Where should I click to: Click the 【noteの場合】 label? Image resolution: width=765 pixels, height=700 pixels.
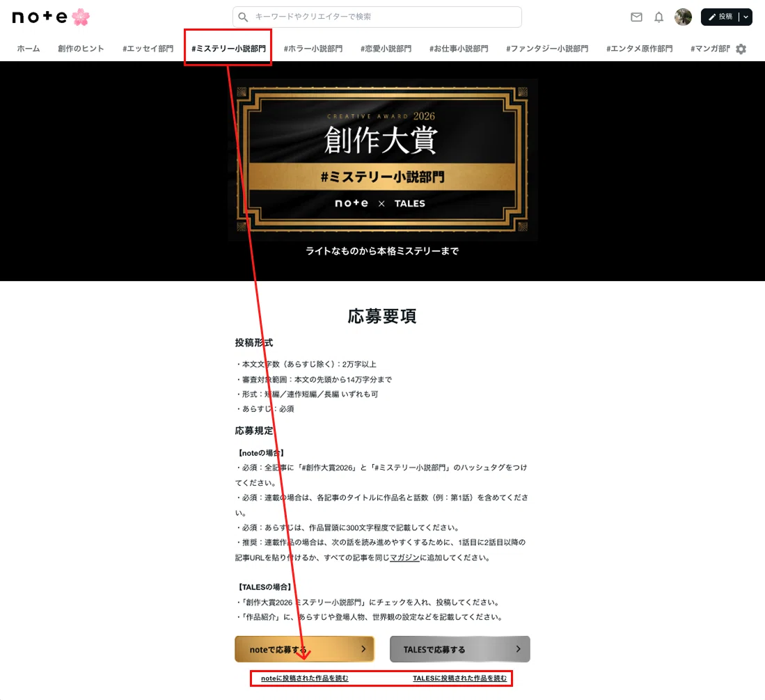[x=261, y=453]
